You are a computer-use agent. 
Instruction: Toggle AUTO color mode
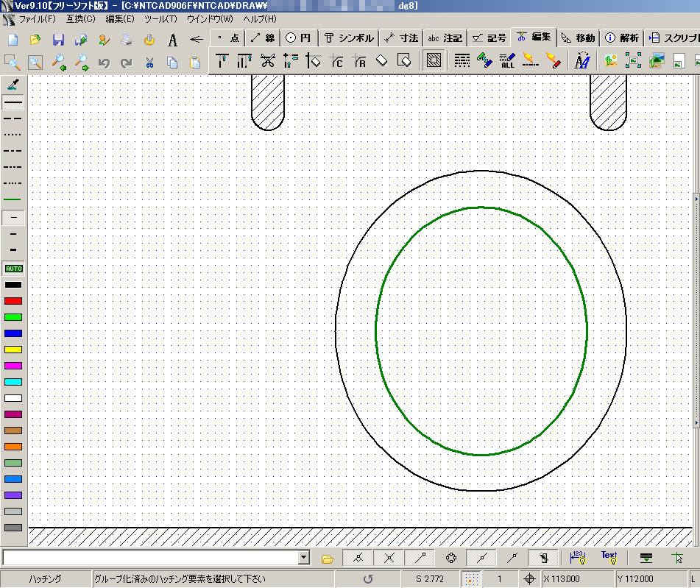pyautogui.click(x=13, y=269)
